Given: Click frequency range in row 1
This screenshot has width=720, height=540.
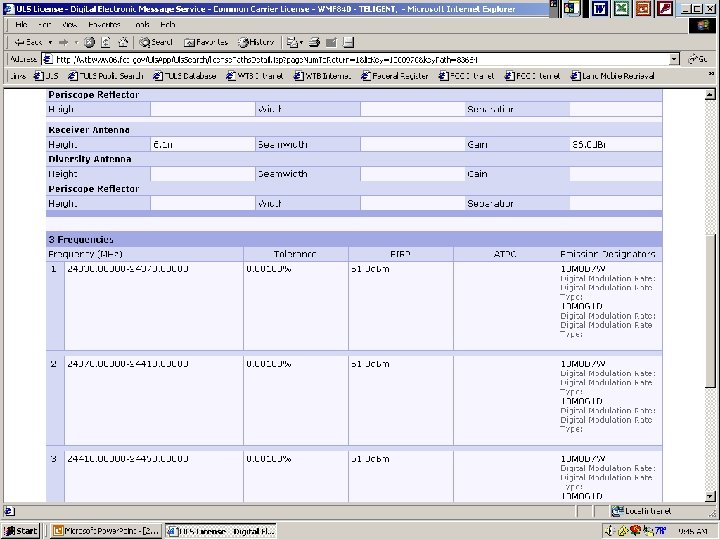Looking at the screenshot, I should tap(128, 269).
